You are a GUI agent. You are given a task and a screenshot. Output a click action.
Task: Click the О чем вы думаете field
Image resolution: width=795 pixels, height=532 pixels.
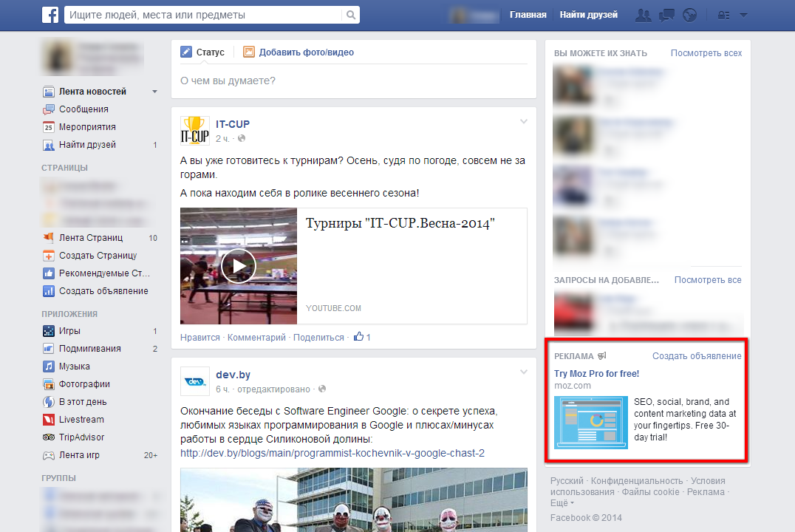tap(353, 81)
